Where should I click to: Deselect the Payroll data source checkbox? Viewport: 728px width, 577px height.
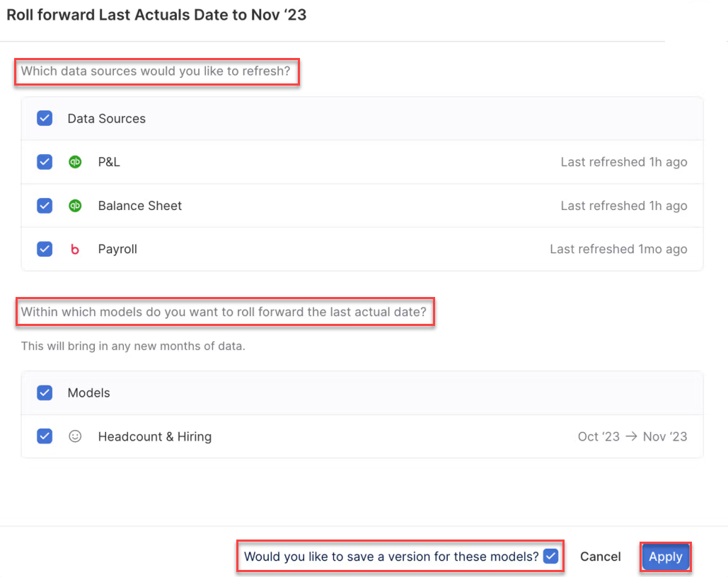pyautogui.click(x=45, y=249)
